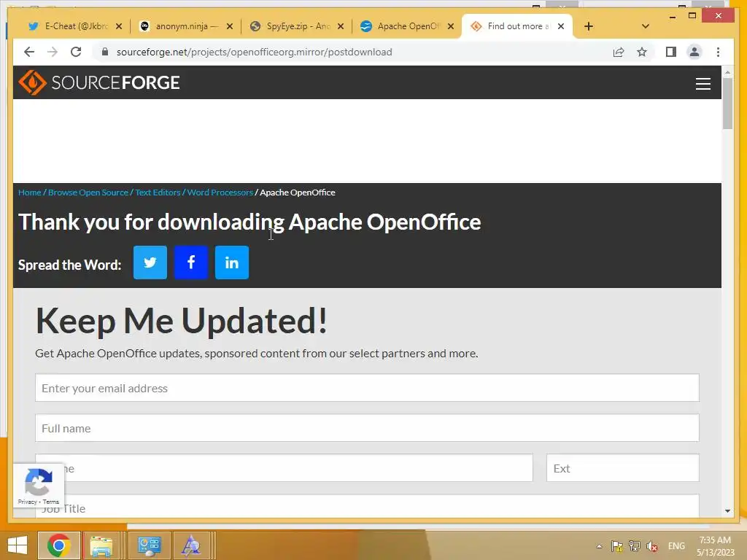Open a new tab with the plus button

pyautogui.click(x=589, y=26)
